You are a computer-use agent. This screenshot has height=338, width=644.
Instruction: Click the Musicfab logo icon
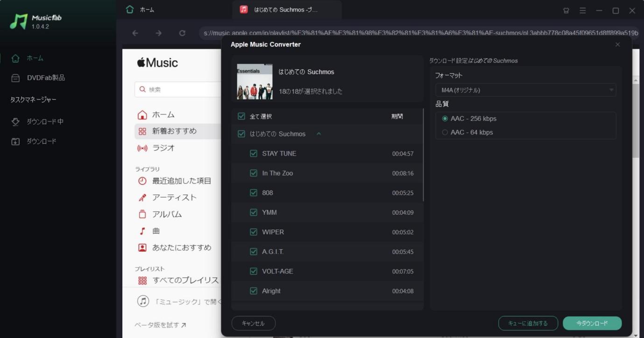coord(19,21)
